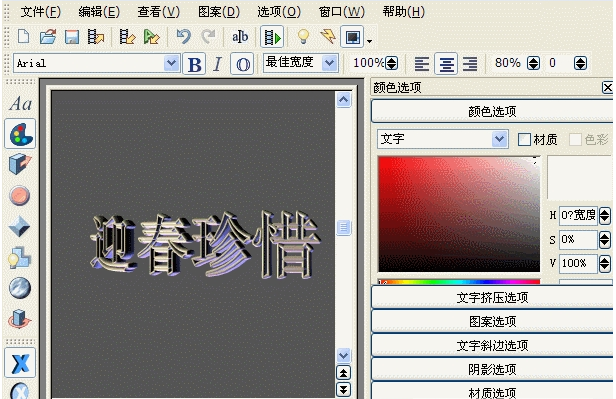
Task: Open the 查看(V) menu
Action: point(159,12)
